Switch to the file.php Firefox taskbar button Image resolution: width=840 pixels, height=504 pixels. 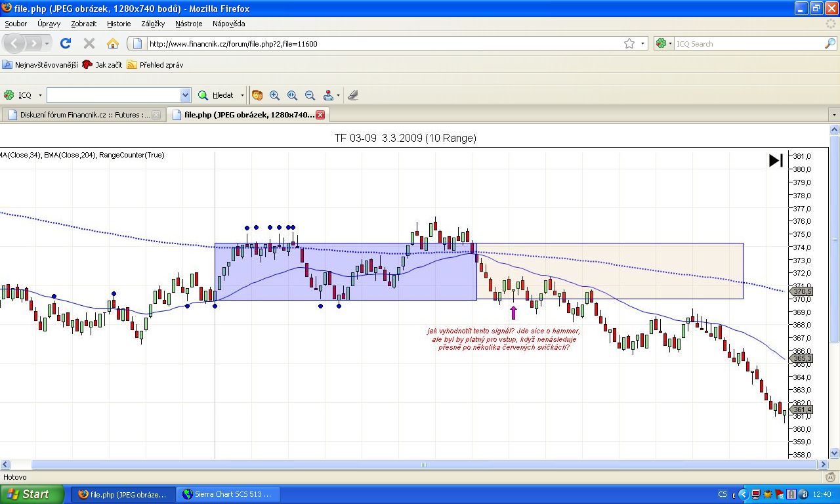(122, 494)
